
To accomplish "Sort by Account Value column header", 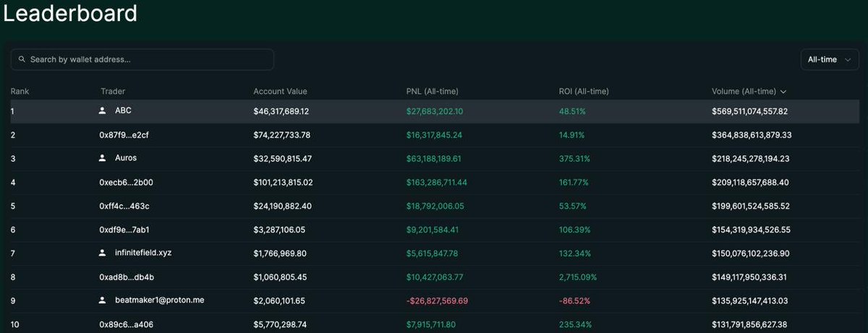I will pos(280,92).
